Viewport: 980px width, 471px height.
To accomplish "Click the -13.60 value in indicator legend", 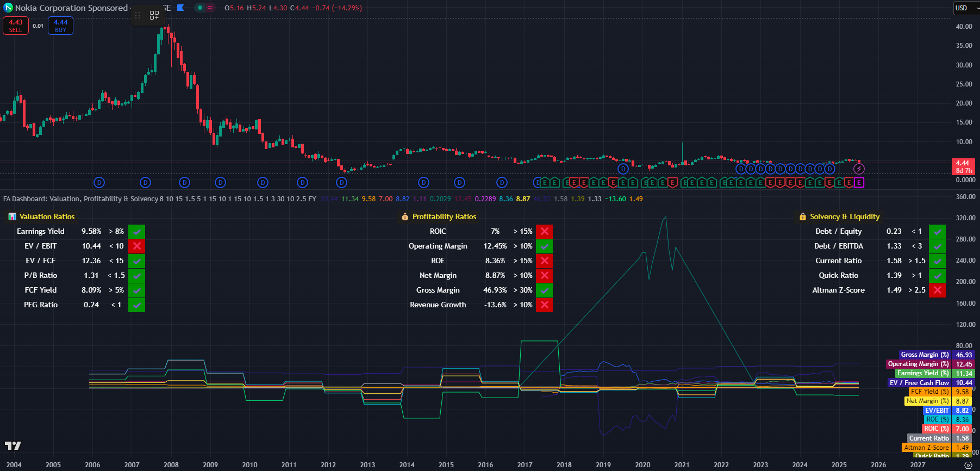I will (x=615, y=199).
